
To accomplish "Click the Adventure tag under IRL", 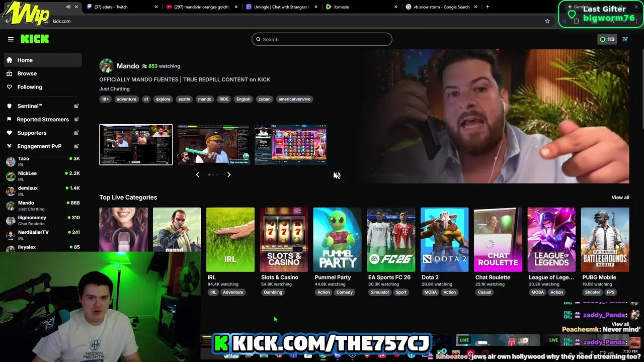I will (233, 292).
